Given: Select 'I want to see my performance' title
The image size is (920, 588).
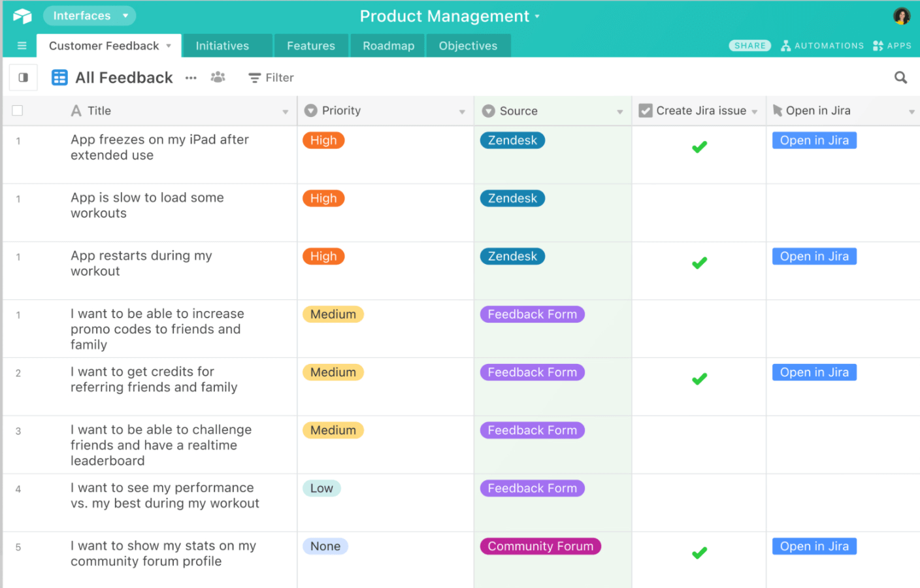Looking at the screenshot, I should click(165, 495).
